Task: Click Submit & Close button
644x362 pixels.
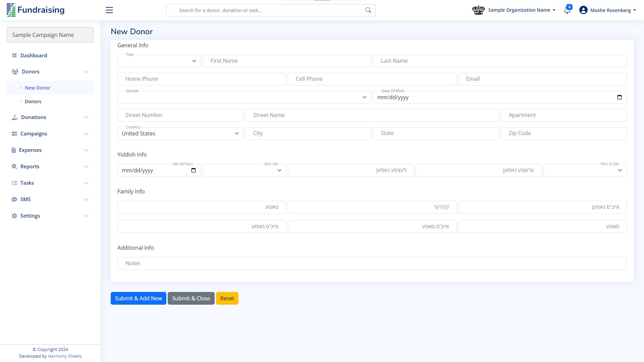Action: [x=191, y=298]
